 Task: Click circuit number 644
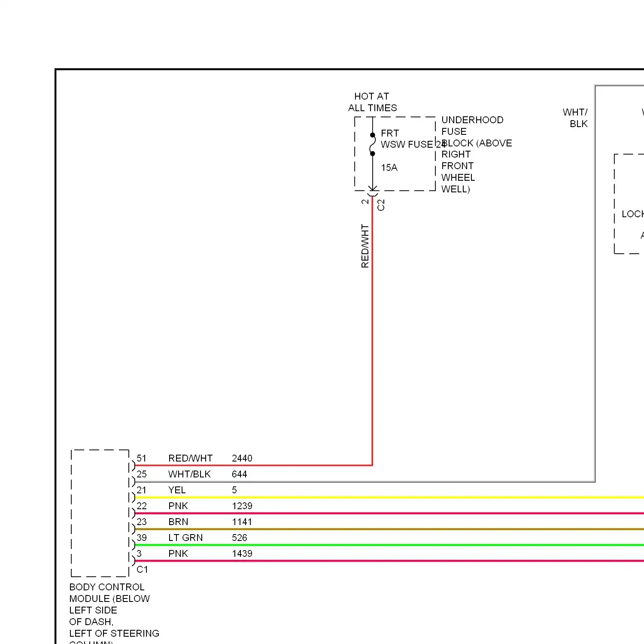point(240,474)
